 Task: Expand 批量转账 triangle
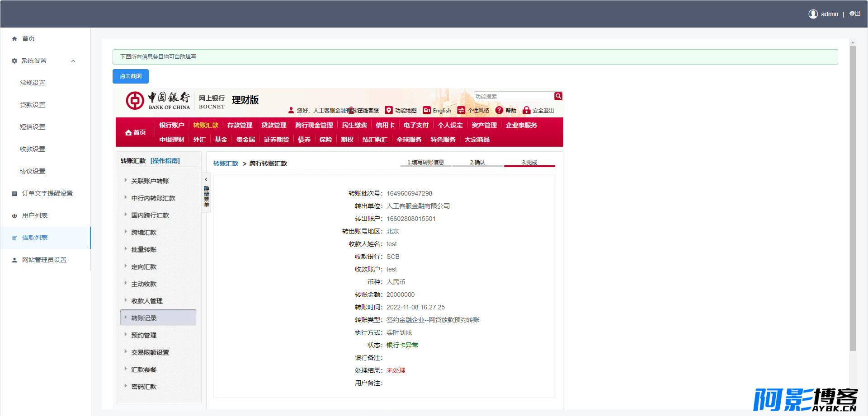(x=125, y=249)
